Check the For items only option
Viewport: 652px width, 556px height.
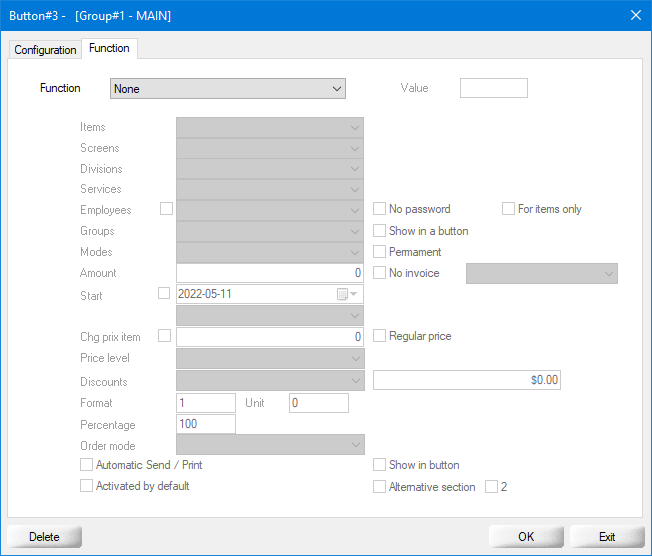(509, 210)
